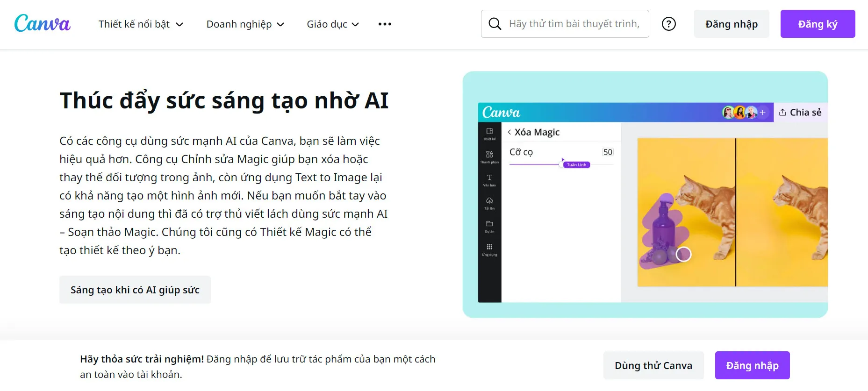Viewport: 868px width, 391px height.
Task: Click the Xóa Magic panel title
Action: pos(537,132)
